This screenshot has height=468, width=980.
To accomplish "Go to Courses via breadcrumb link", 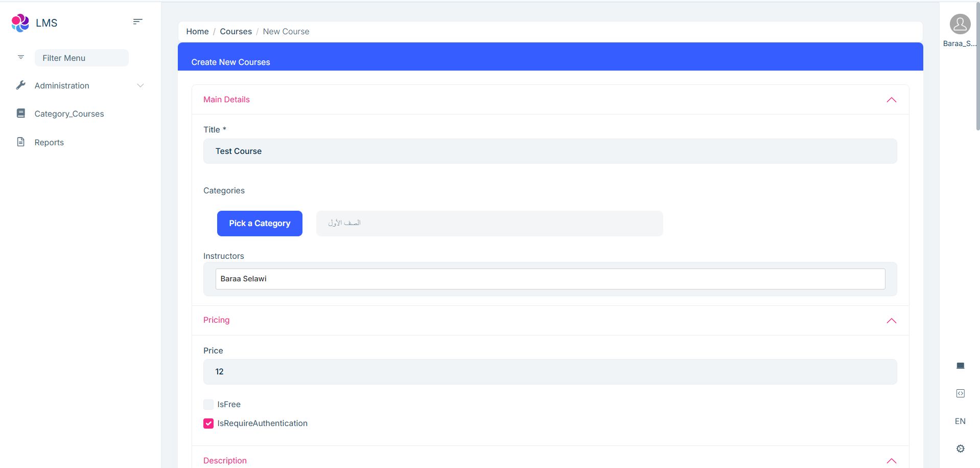I will (x=236, y=32).
